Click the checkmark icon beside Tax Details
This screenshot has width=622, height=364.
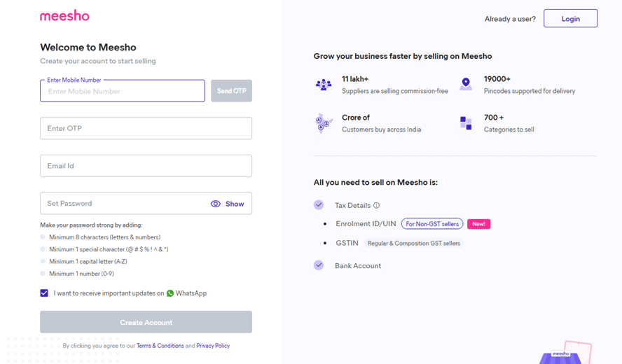tap(319, 205)
